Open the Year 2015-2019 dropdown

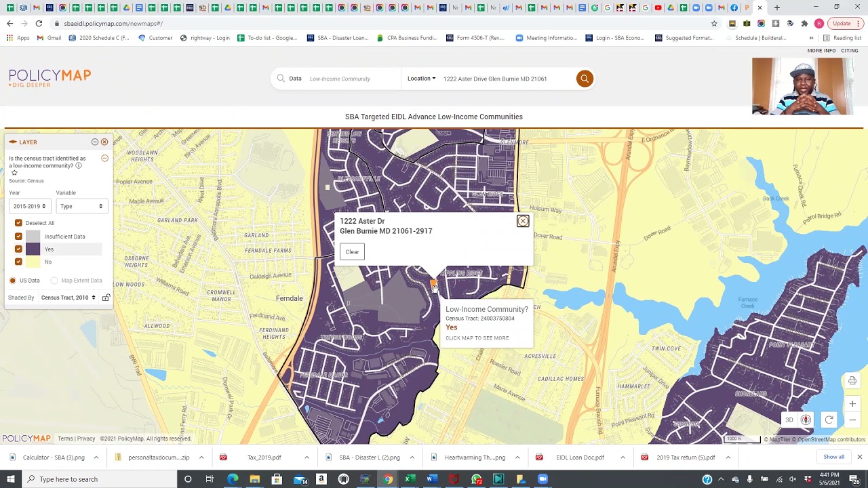[x=29, y=206]
